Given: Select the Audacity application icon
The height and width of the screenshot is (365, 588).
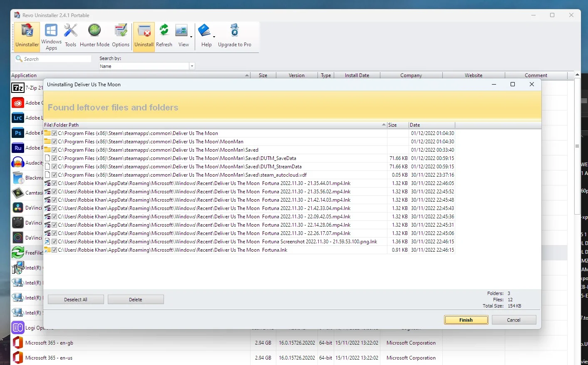Looking at the screenshot, I should coord(18,163).
